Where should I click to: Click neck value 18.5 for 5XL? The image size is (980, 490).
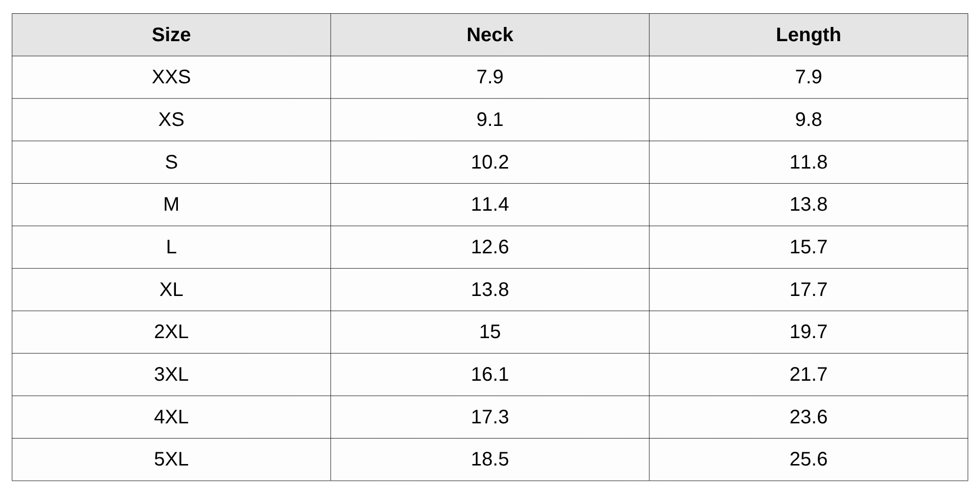(490, 459)
